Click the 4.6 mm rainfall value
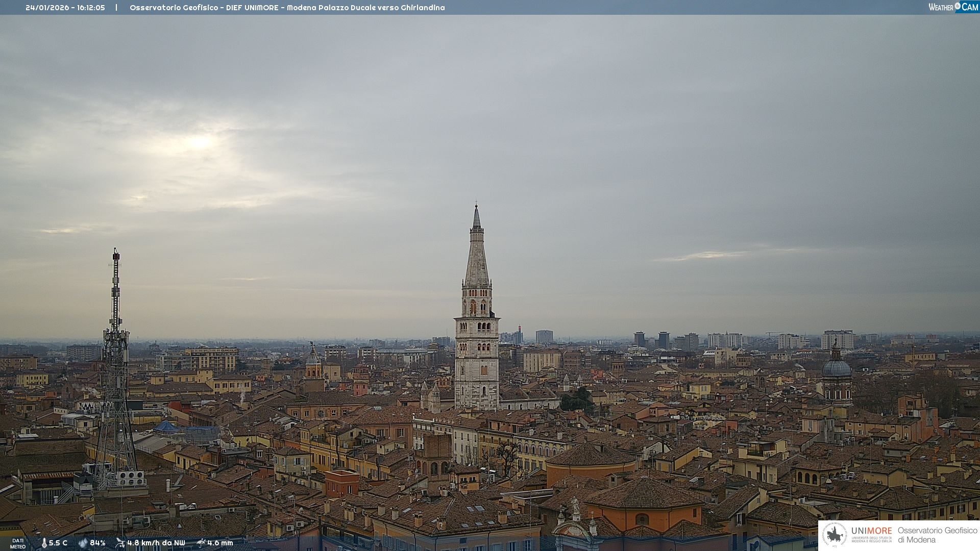The width and height of the screenshot is (980, 551). tap(220, 543)
